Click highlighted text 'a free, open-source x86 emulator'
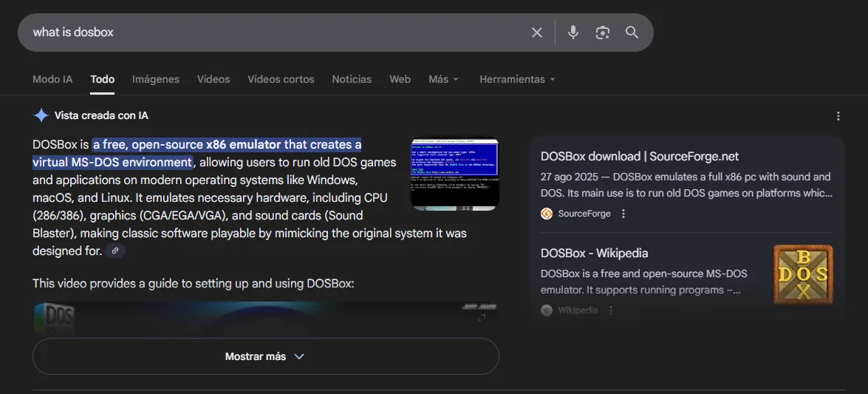The image size is (868, 394). [x=187, y=145]
